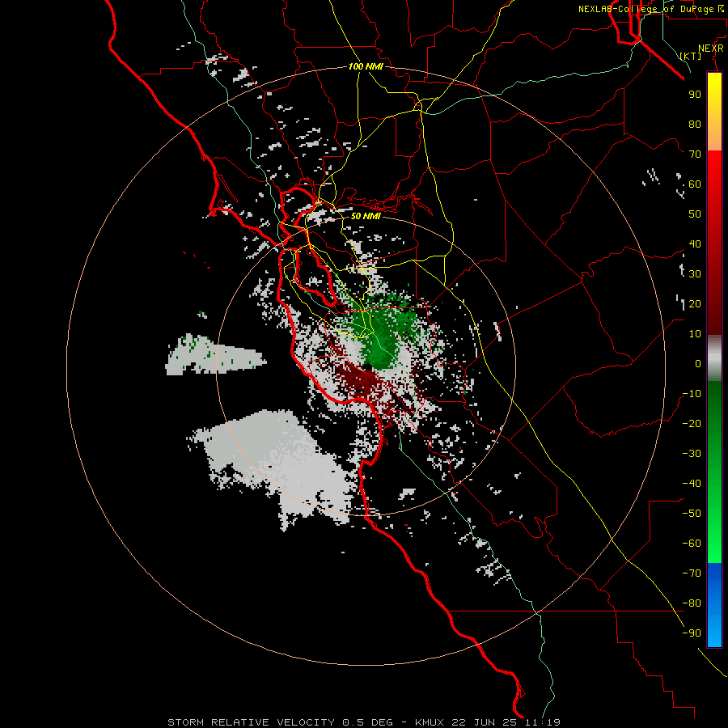Click the blue segment of the color bar
The width and height of the screenshot is (728, 728).
[x=714, y=604]
